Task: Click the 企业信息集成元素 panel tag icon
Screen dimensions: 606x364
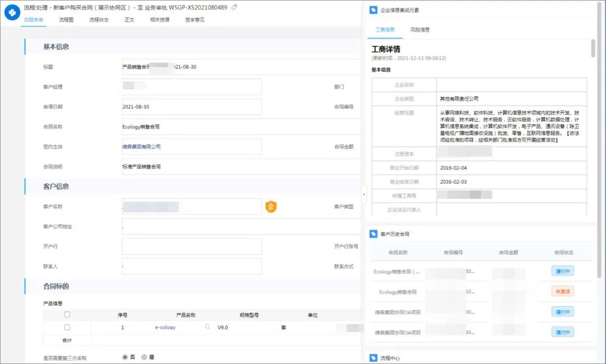Action: 373,10
